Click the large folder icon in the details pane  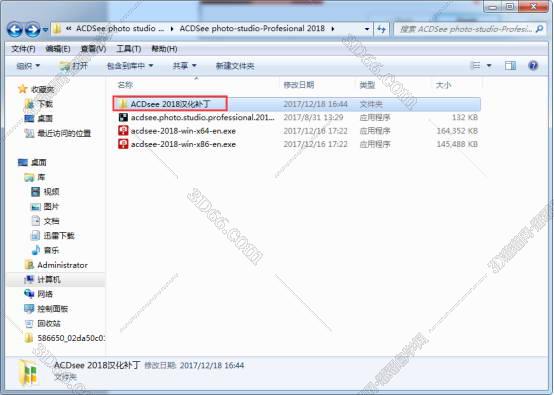pyautogui.click(x=28, y=372)
